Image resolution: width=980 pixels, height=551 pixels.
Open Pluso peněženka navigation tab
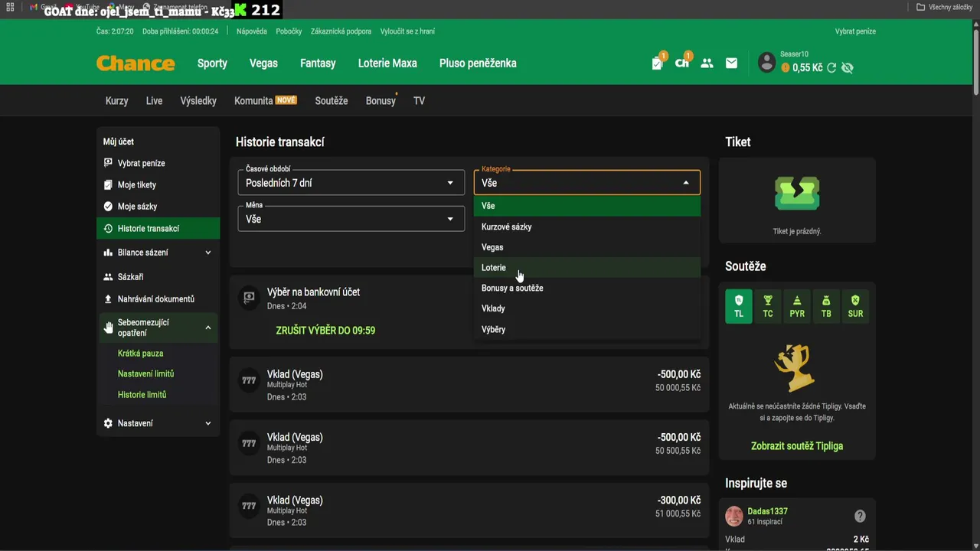[478, 64]
